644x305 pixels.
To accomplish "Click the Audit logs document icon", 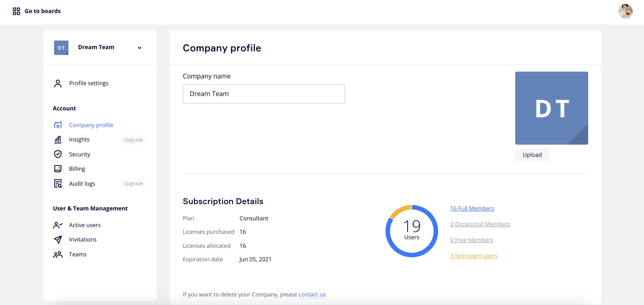I will (58, 184).
